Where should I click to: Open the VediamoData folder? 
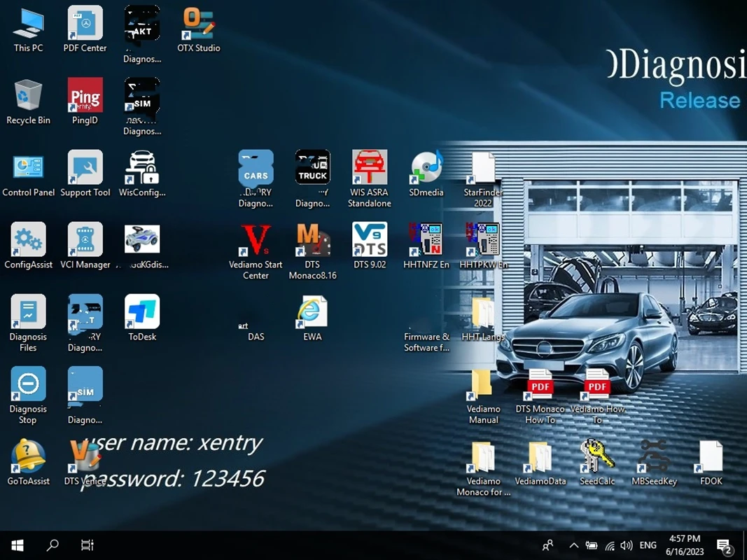540,457
